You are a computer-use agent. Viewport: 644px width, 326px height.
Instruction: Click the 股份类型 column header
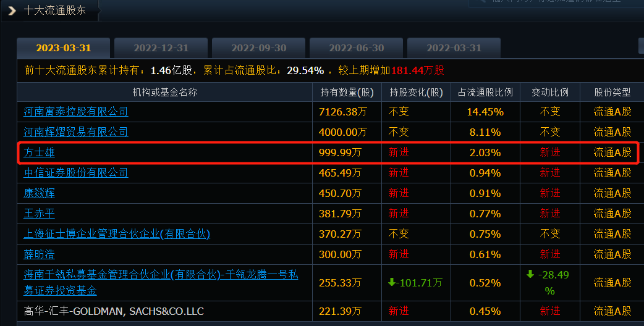click(x=612, y=92)
